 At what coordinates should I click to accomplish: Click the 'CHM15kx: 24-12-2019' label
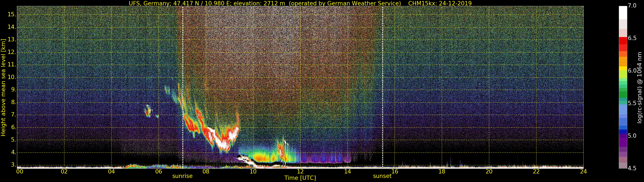coord(440,3)
